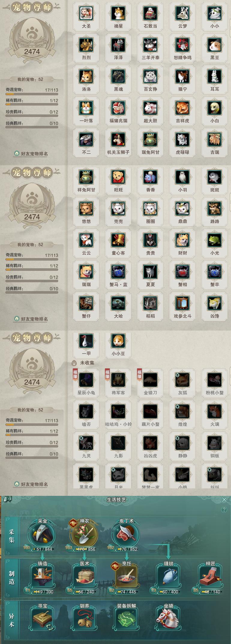Select the 星辰小龟 uncollected pet thumbnail
Image resolution: width=231 pixels, height=644 pixels.
click(86, 380)
